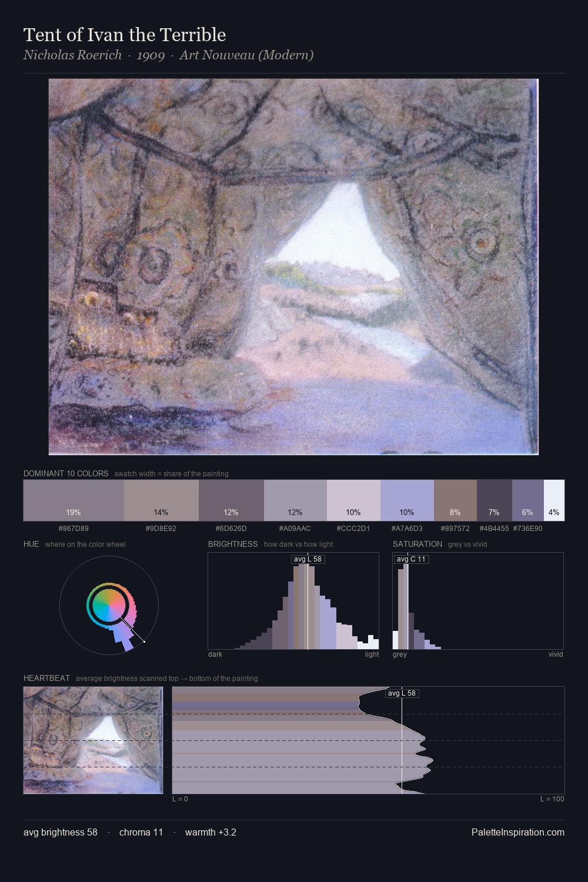Click the small painting thumbnail under Heartbeat
This screenshot has width=588, height=882.
tap(93, 740)
